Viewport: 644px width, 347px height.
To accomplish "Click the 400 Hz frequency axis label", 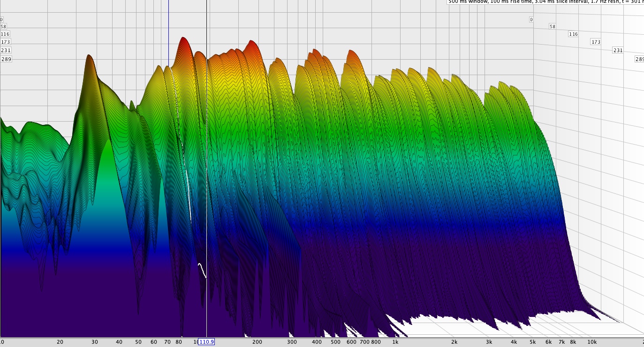I will (x=317, y=342).
